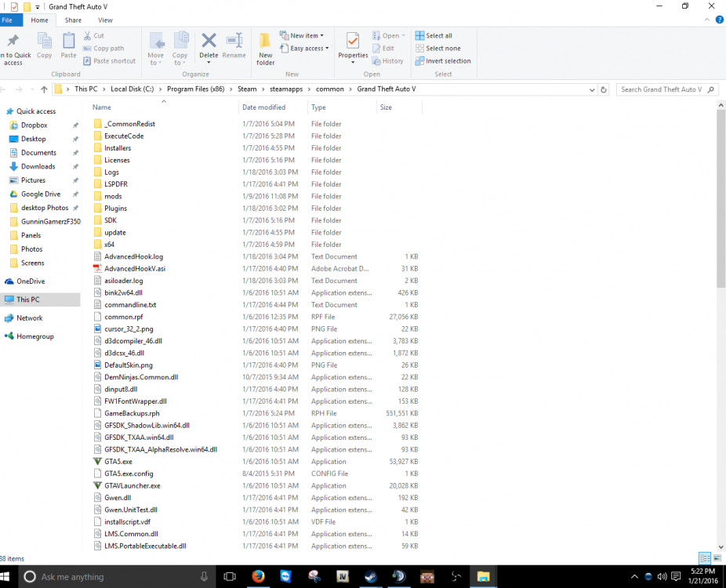Image resolution: width=726 pixels, height=588 pixels.
Task: Collapse the ribbon with the chevron
Action: pyautogui.click(x=706, y=20)
